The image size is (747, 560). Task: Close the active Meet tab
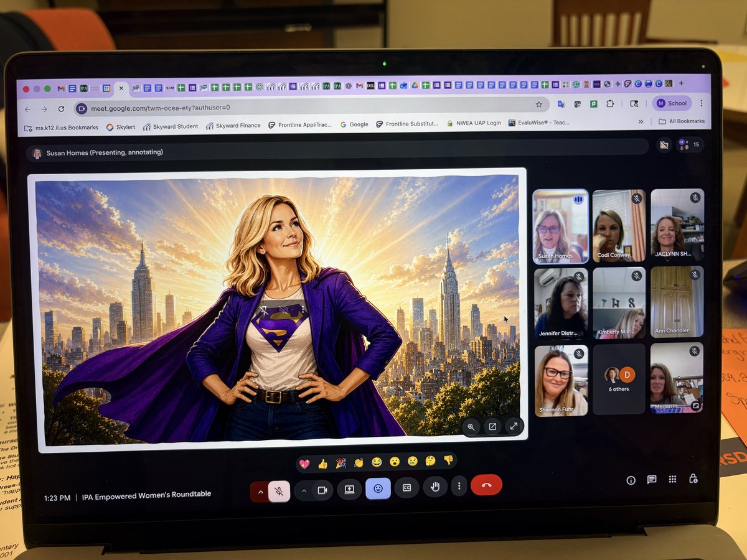tap(121, 88)
